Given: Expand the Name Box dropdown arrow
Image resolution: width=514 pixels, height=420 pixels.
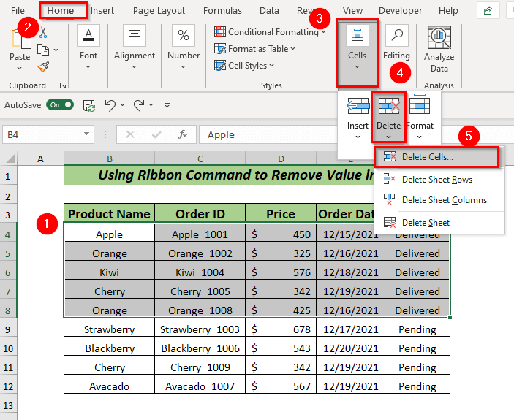Looking at the screenshot, I should (86, 134).
